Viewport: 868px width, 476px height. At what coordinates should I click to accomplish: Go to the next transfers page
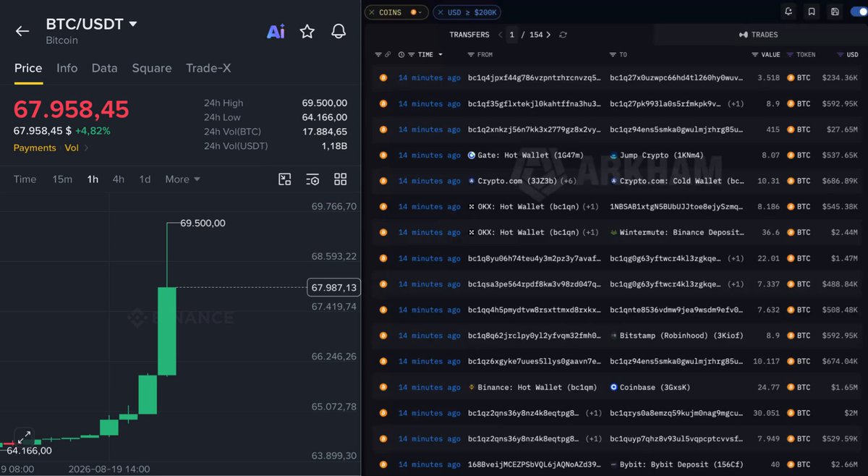[548, 35]
